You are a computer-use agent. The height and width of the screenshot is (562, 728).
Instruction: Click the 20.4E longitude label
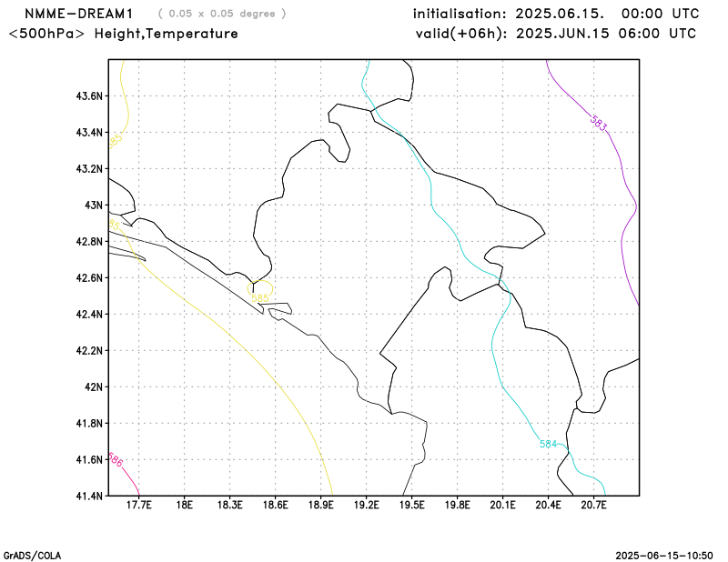click(x=549, y=505)
